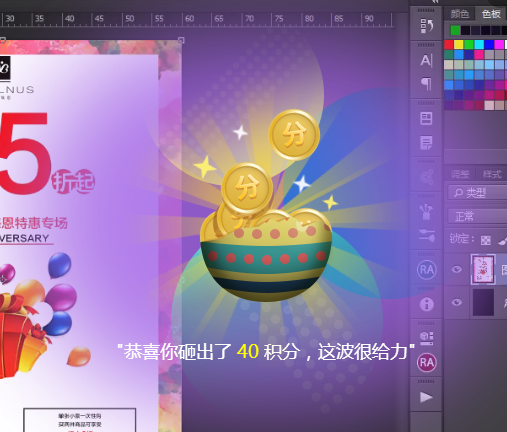The image size is (507, 432).
Task: Open the History panel icon
Action: click(426, 26)
